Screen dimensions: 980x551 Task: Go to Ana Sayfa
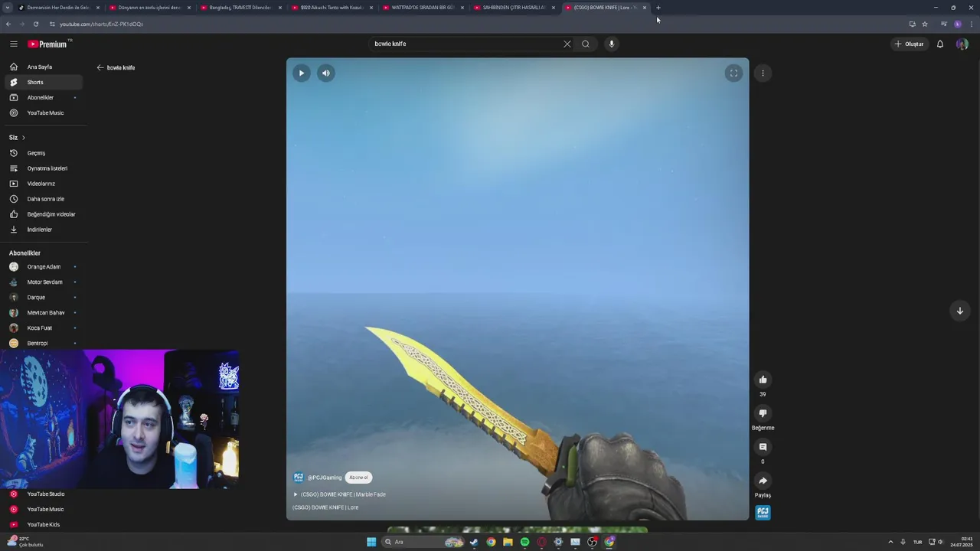(x=44, y=67)
